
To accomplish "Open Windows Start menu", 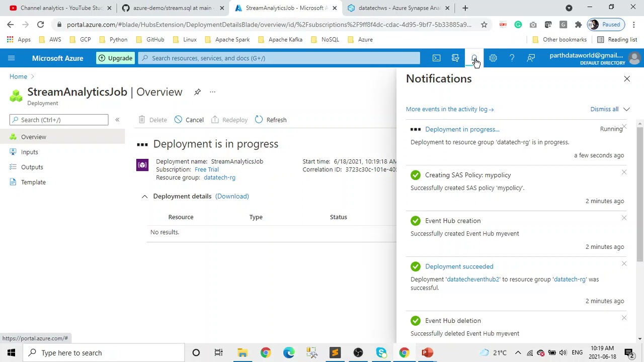I will coord(11,353).
